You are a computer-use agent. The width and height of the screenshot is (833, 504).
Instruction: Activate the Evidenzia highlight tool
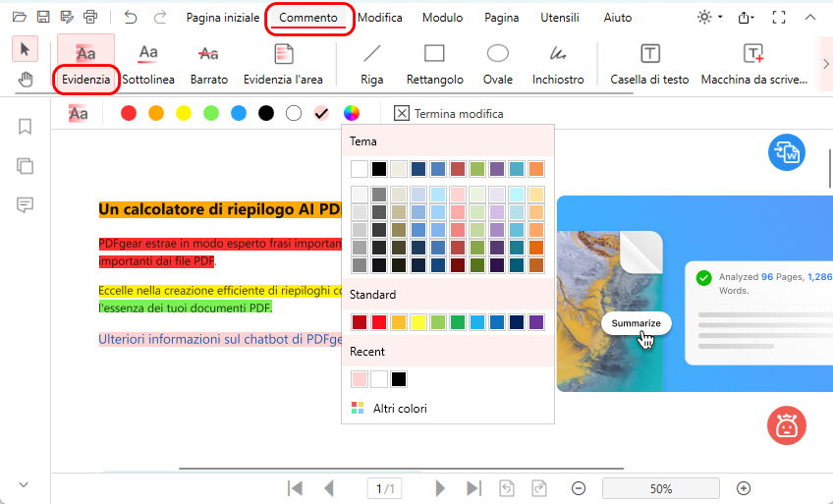click(x=85, y=64)
